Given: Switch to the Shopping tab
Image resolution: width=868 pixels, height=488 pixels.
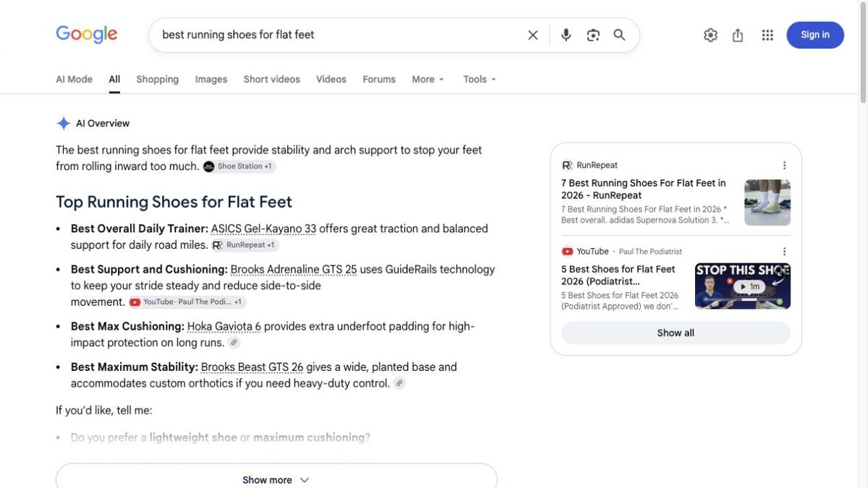Looking at the screenshot, I should pos(157,80).
